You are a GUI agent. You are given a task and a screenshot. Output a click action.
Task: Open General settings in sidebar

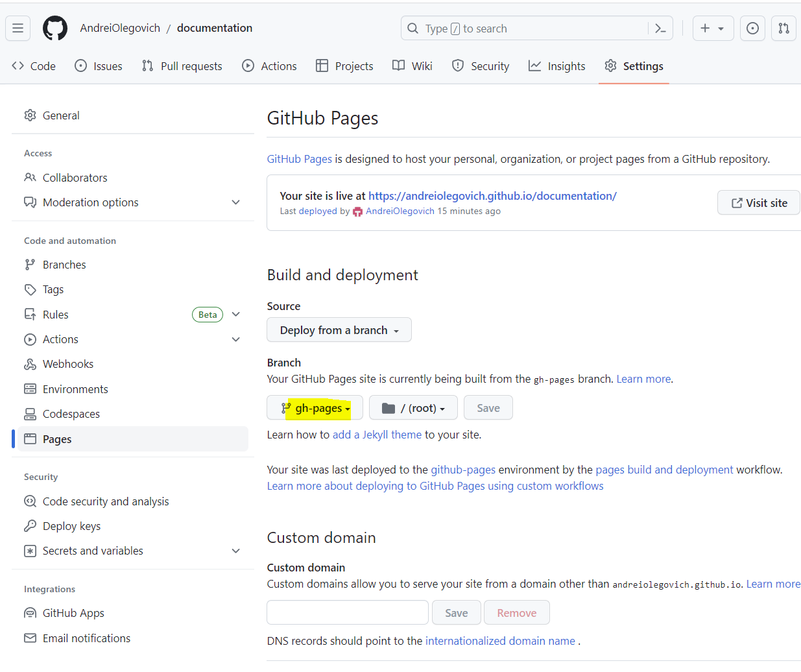tap(133, 115)
